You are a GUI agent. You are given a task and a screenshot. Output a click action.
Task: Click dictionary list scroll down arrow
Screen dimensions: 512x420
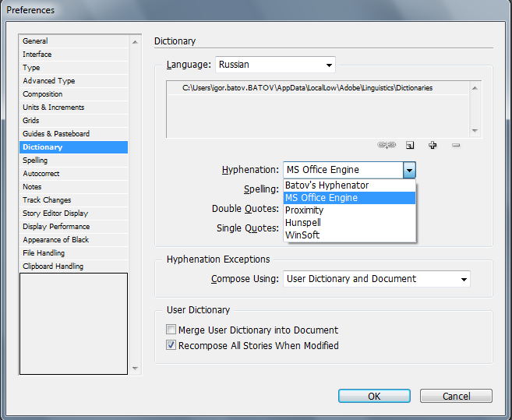[475, 131]
